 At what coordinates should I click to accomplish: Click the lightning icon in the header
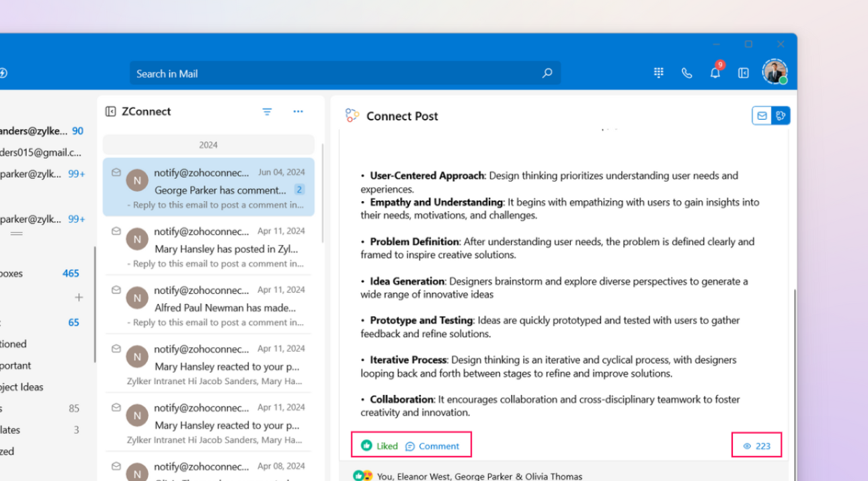coord(3,73)
